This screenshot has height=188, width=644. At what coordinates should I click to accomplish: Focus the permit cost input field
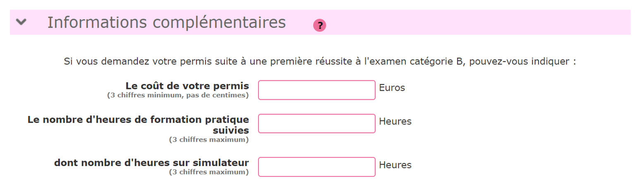click(x=317, y=90)
